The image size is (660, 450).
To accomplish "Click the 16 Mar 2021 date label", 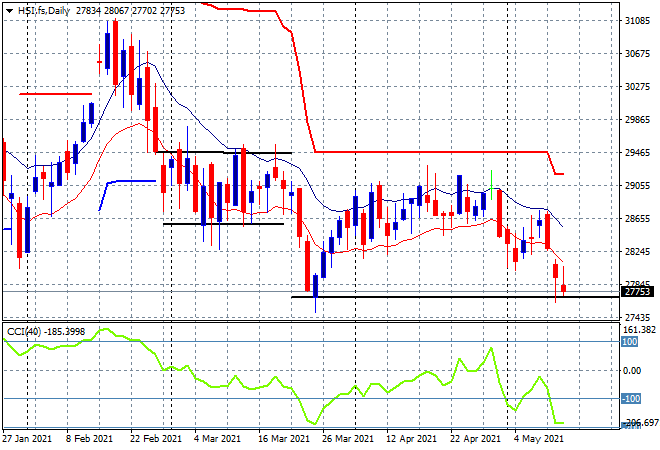I will point(283,439).
